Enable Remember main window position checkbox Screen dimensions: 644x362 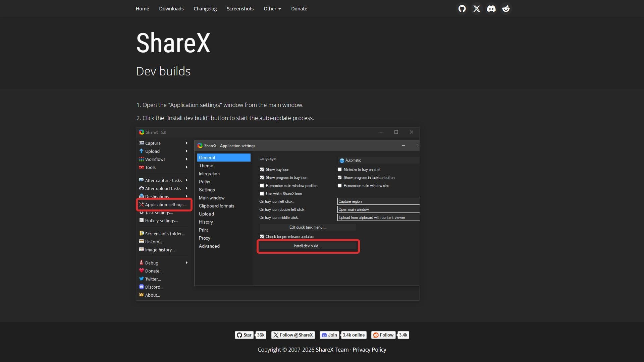(x=262, y=186)
